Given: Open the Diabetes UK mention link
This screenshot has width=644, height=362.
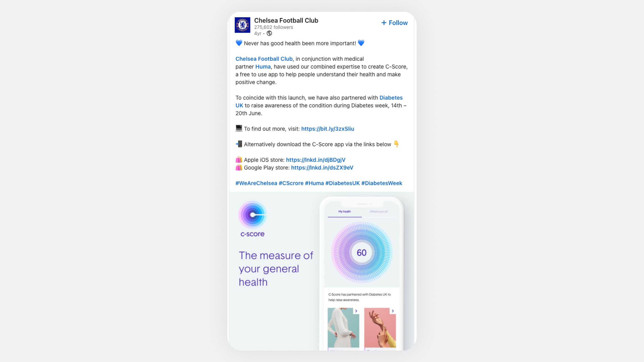Looking at the screenshot, I should click(391, 98).
